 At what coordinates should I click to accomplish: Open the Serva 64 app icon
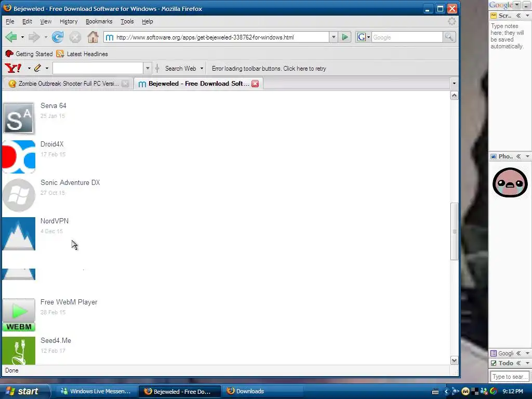click(19, 118)
